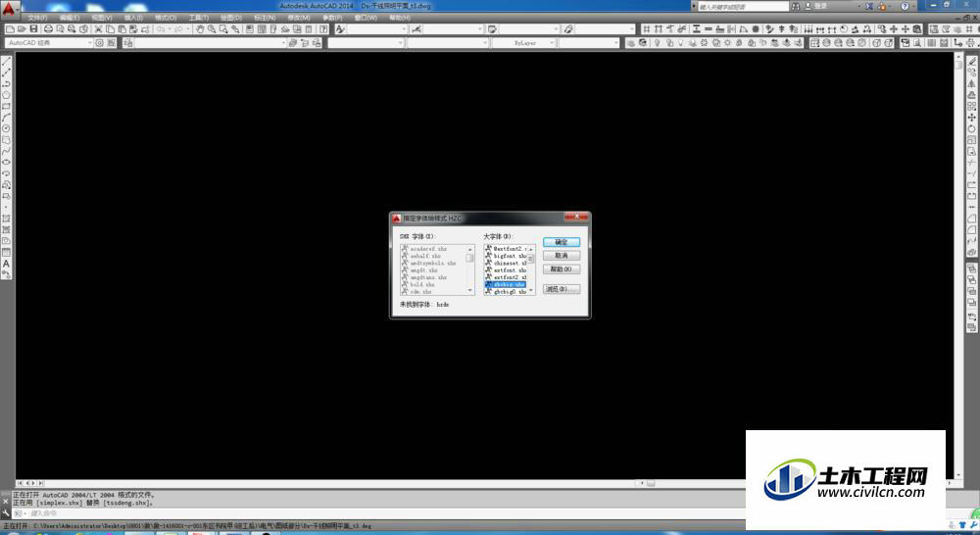980x535 pixels.
Task: Open the 编辑(E) menu
Action: 69,18
